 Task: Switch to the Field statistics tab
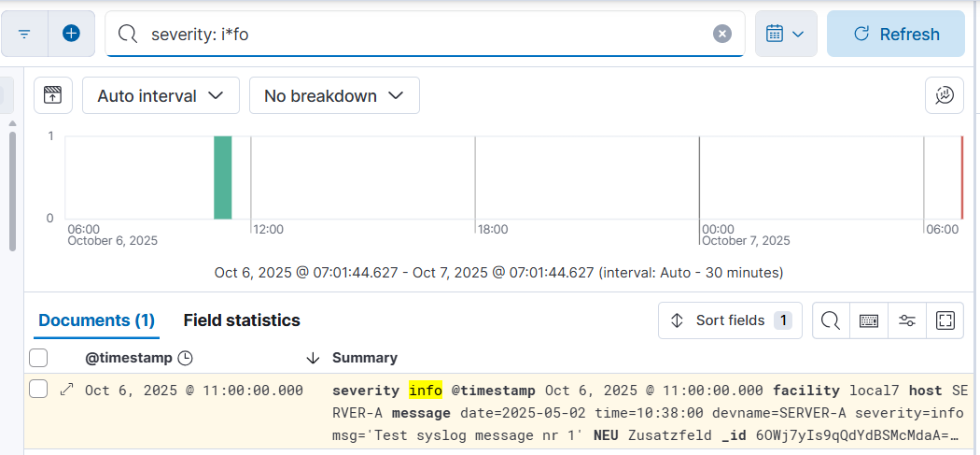(x=242, y=320)
